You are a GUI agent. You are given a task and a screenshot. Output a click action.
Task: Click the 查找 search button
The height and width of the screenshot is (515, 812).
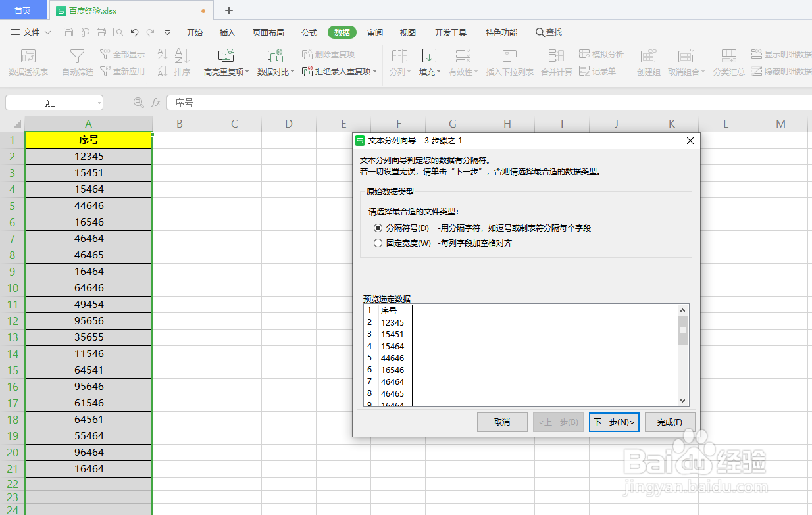[549, 32]
